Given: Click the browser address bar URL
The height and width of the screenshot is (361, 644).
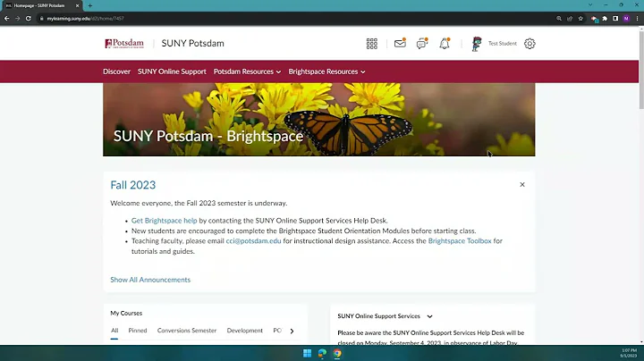Looking at the screenshot, I should click(86, 19).
